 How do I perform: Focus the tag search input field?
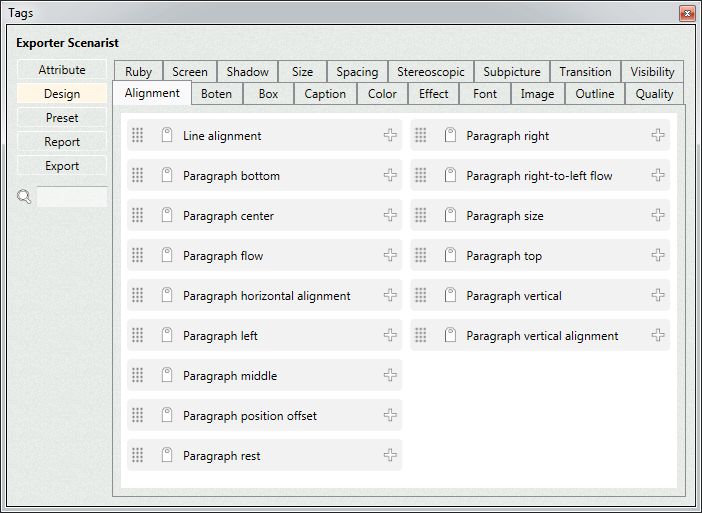pyautogui.click(x=72, y=197)
